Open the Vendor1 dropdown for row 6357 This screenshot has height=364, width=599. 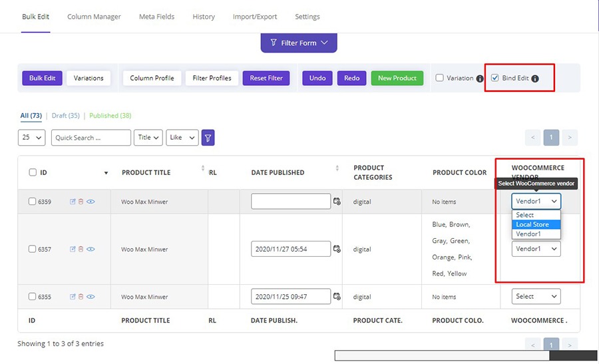coord(536,249)
